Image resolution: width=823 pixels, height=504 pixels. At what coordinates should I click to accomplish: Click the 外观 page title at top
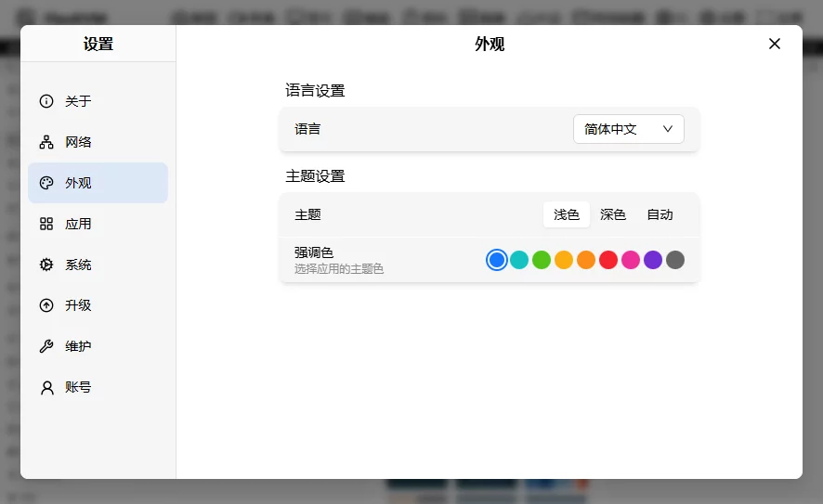click(x=490, y=44)
